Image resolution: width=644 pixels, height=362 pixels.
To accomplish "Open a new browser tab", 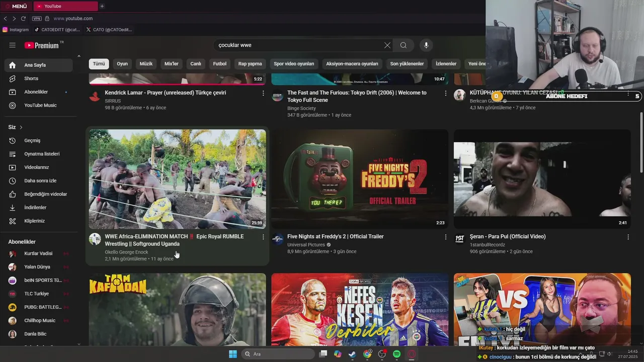I will pyautogui.click(x=102, y=6).
